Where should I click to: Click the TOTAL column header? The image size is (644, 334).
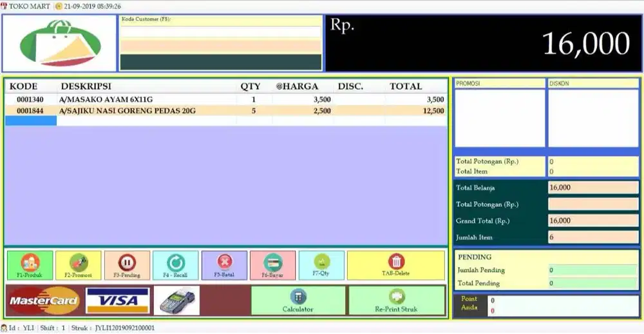click(406, 86)
